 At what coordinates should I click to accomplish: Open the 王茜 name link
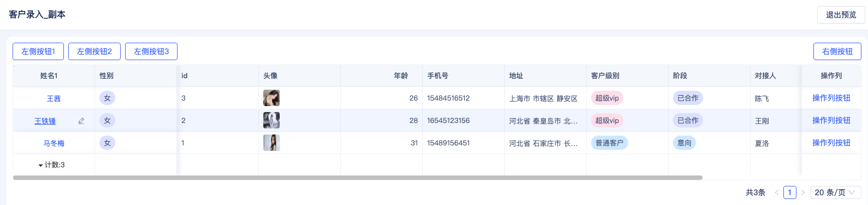click(54, 99)
